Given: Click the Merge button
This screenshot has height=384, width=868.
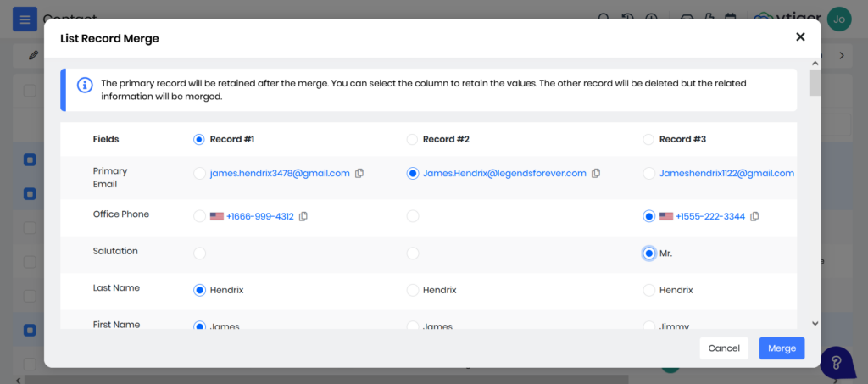Looking at the screenshot, I should pos(782,348).
